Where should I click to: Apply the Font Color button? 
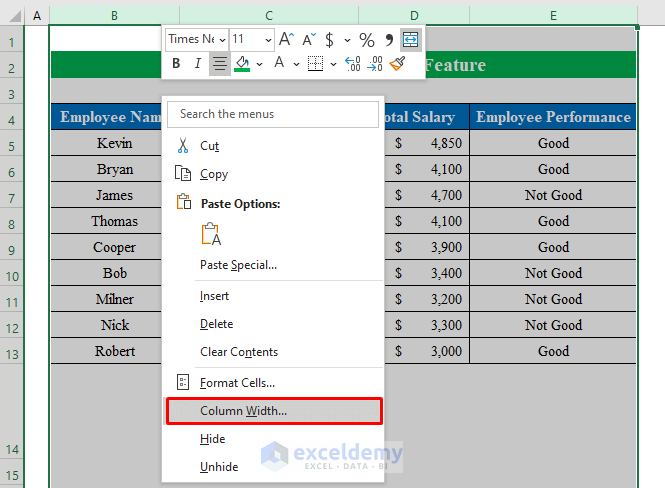click(x=279, y=63)
